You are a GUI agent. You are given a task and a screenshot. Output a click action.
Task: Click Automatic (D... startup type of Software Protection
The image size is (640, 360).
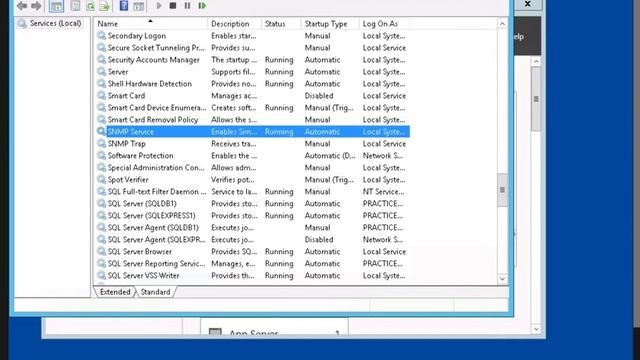(x=330, y=156)
